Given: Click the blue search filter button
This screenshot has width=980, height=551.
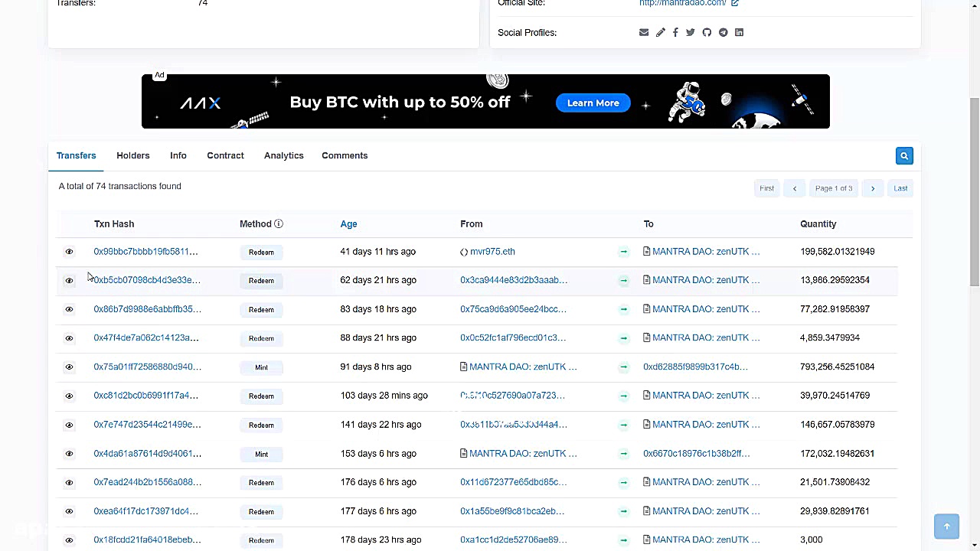Looking at the screenshot, I should pyautogui.click(x=904, y=156).
